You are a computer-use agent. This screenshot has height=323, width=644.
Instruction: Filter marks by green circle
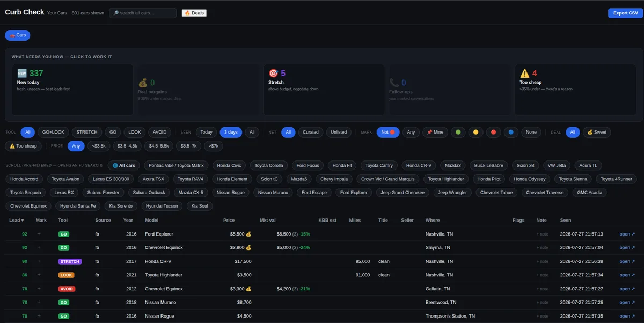pos(458,132)
